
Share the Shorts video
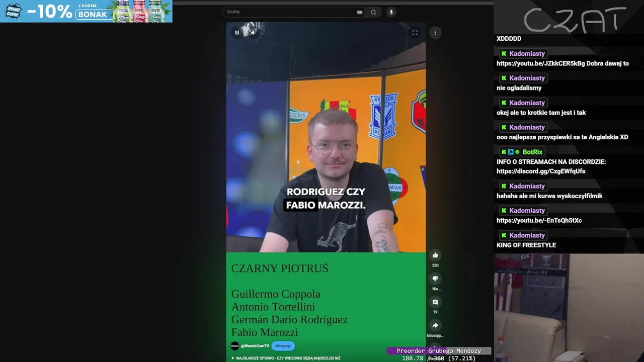(435, 325)
